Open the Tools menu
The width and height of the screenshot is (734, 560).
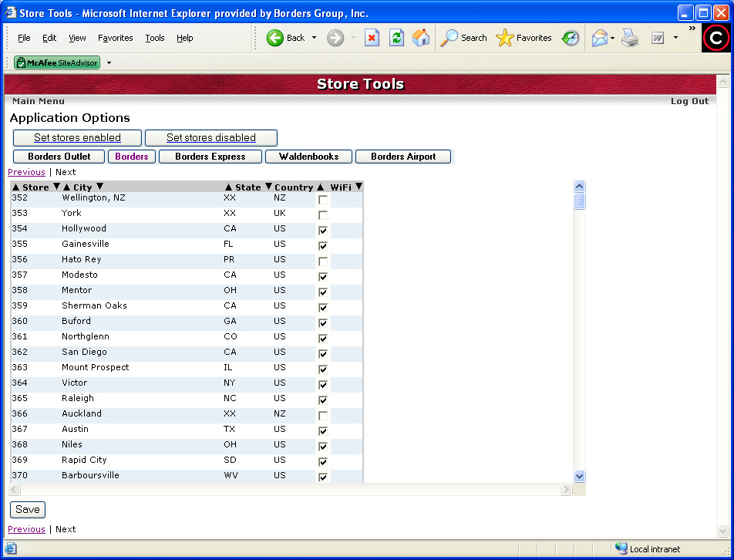pos(154,38)
